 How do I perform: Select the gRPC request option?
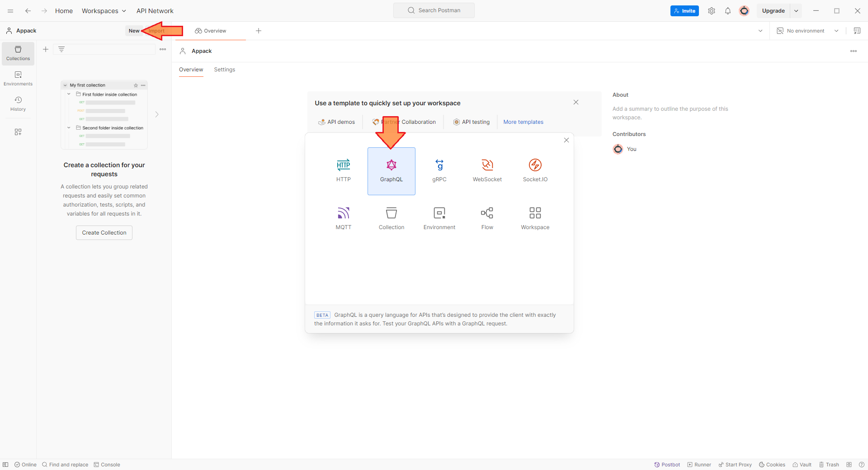pyautogui.click(x=439, y=171)
